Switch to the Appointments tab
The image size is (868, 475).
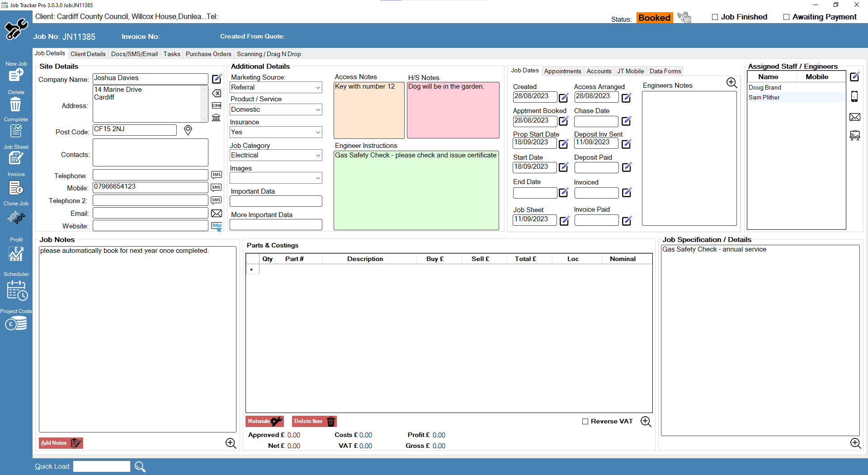562,71
